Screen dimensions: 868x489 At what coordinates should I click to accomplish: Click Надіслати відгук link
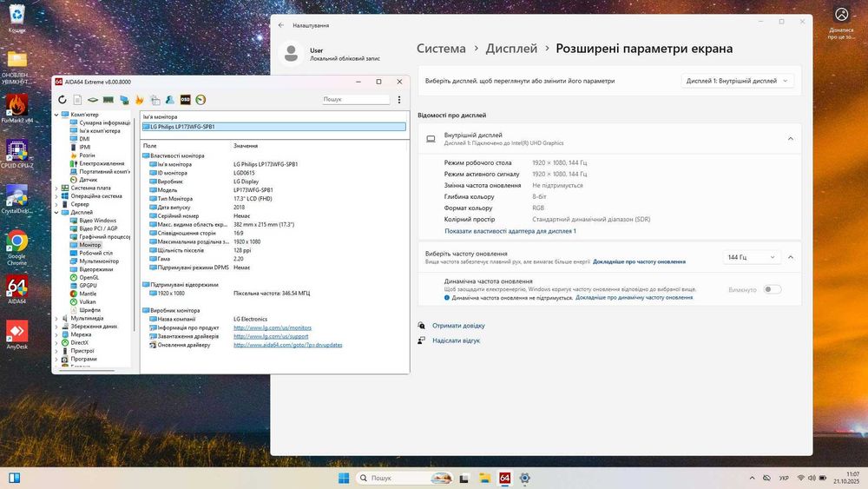[457, 340]
